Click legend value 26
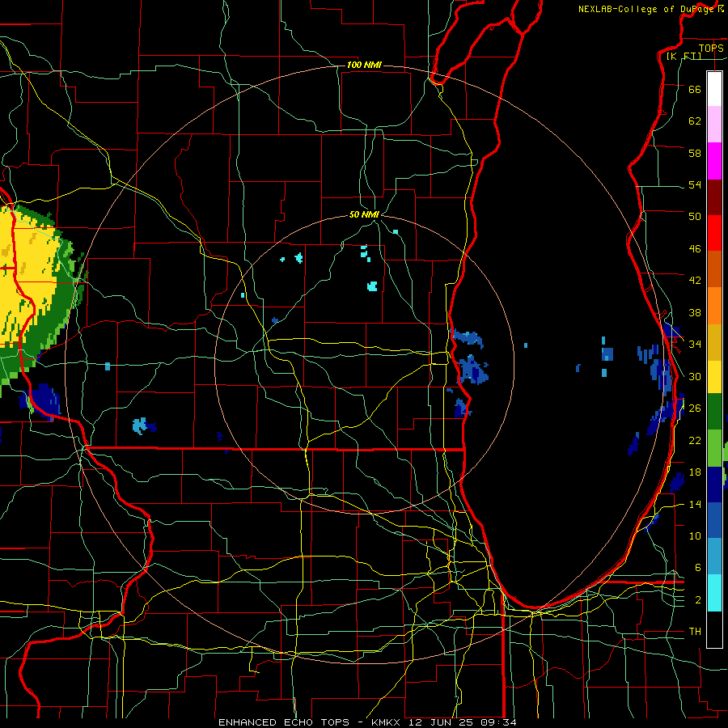The width and height of the screenshot is (728, 728). coord(695,408)
